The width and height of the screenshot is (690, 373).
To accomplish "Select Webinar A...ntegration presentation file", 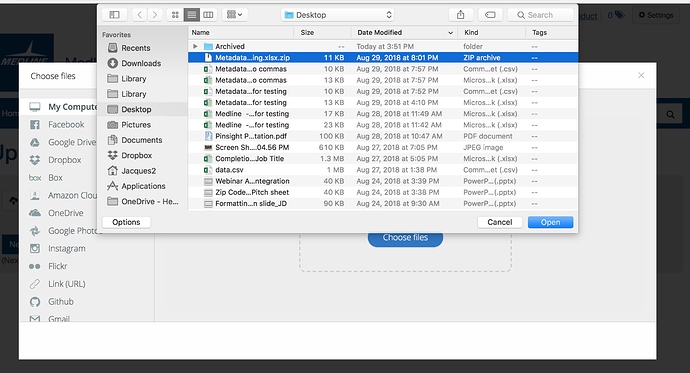I will [382, 181].
